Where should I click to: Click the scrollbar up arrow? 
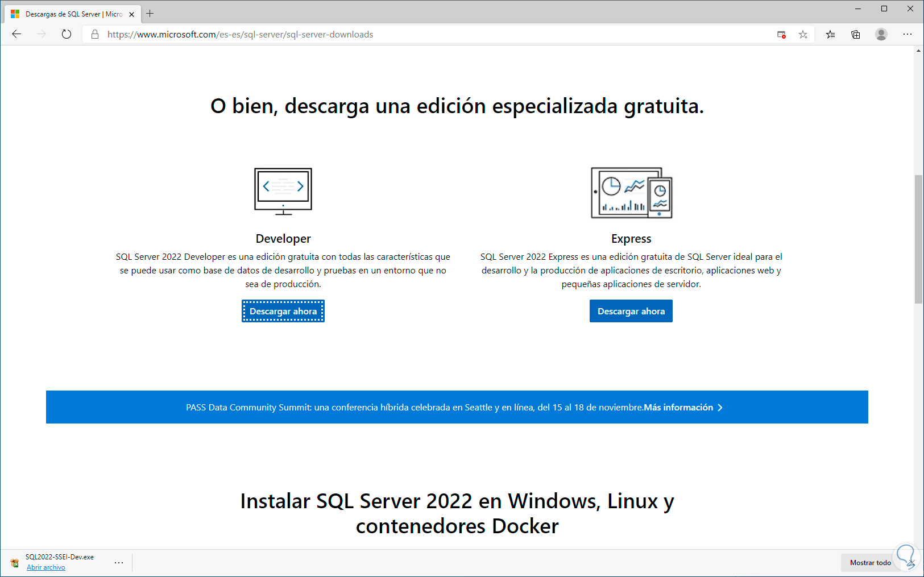(x=918, y=51)
